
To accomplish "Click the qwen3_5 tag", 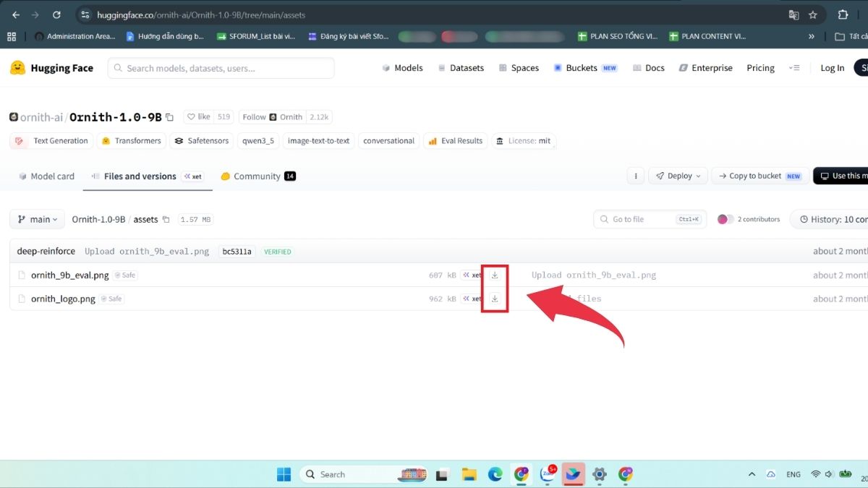I will click(x=257, y=141).
